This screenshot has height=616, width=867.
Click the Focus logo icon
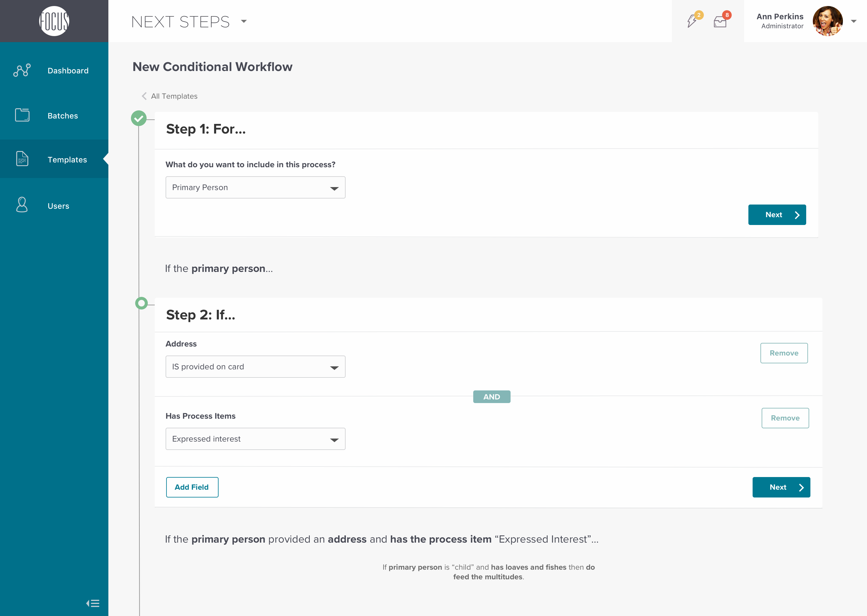[54, 21]
